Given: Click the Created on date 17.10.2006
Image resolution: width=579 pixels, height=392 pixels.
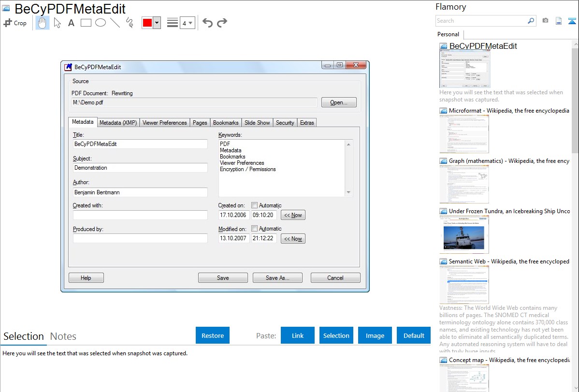Looking at the screenshot, I should coord(234,215).
